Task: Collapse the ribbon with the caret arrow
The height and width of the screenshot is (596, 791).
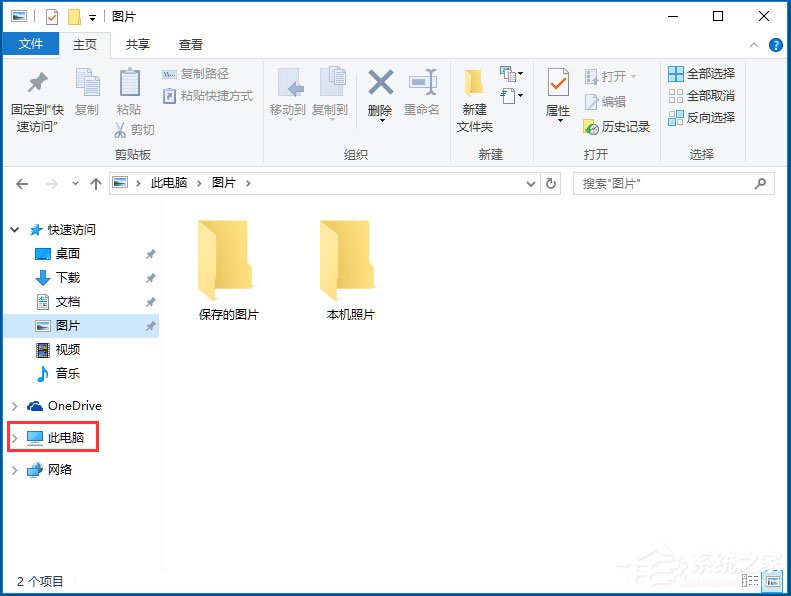Action: coord(754,45)
